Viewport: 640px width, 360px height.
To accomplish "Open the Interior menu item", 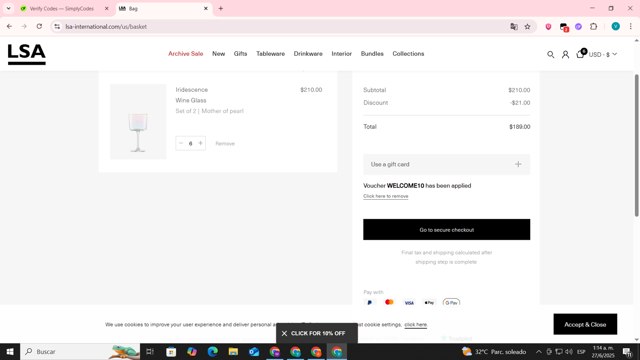I will click(341, 53).
